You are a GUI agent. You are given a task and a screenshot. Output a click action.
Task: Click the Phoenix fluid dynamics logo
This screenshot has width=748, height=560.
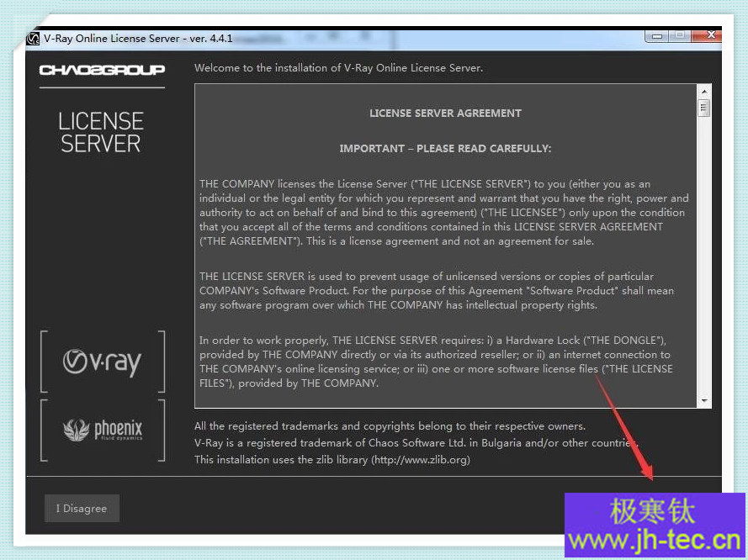coord(103,430)
